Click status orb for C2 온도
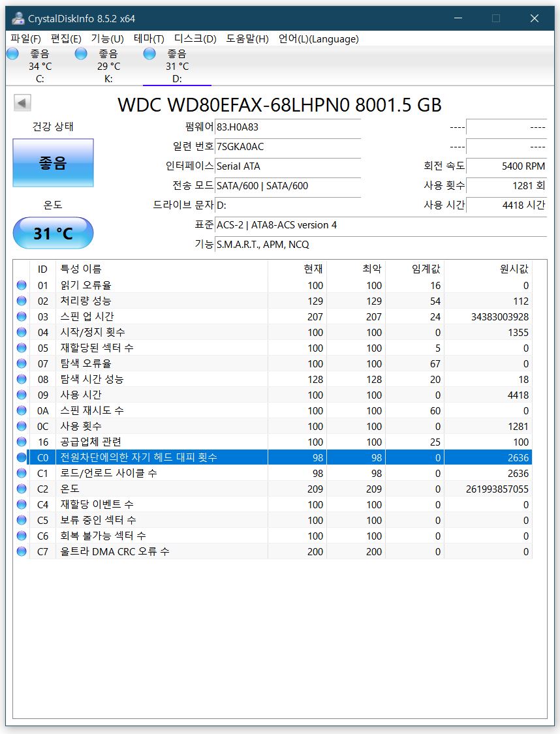Viewport: 560px width, 734px height. (22, 489)
